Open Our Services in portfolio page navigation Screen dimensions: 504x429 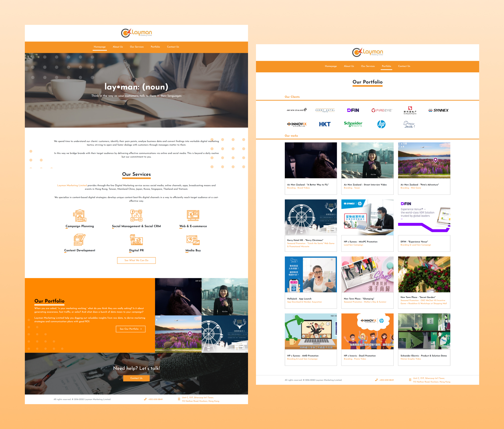pos(368,66)
